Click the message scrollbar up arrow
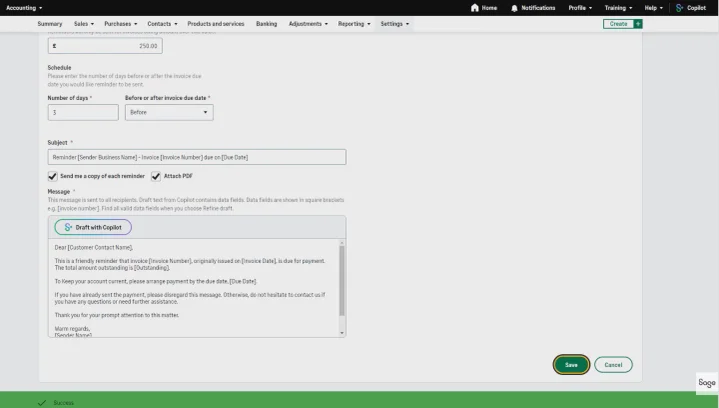719x408 pixels. [342, 243]
